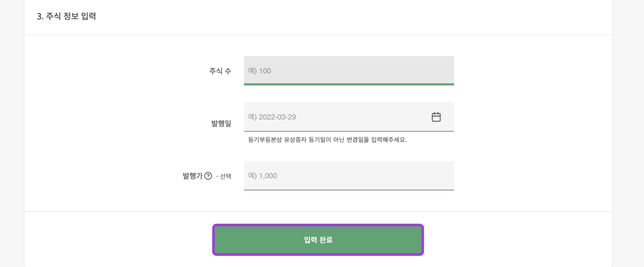The image size is (644, 267).
Task: Click the '예) 100' placeholder text
Action: (x=260, y=71)
